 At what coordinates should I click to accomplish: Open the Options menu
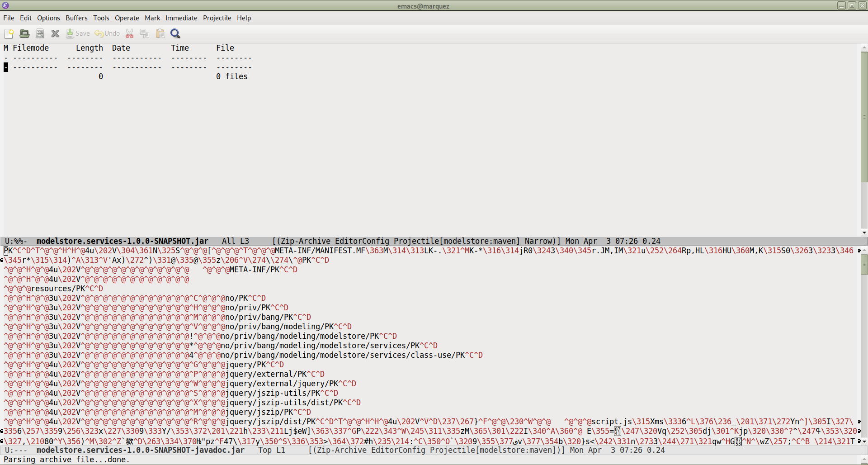[x=48, y=18]
